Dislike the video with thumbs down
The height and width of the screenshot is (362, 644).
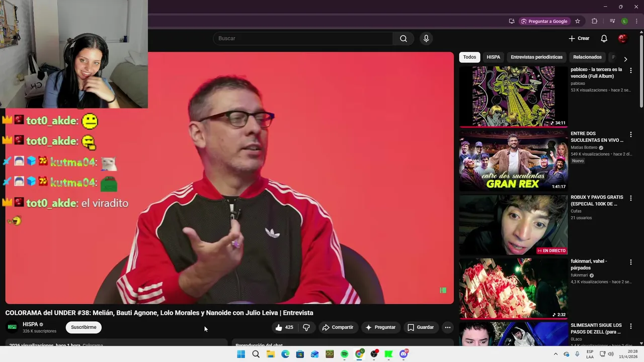pos(306,327)
